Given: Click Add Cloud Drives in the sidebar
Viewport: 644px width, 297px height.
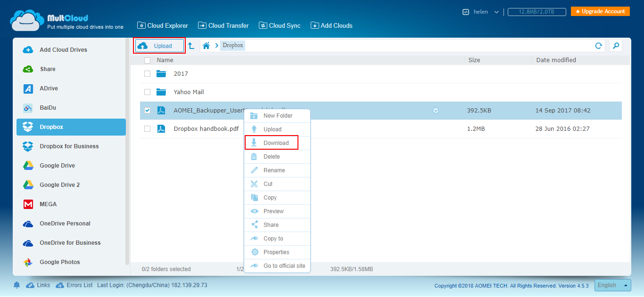Looking at the screenshot, I should (71, 50).
